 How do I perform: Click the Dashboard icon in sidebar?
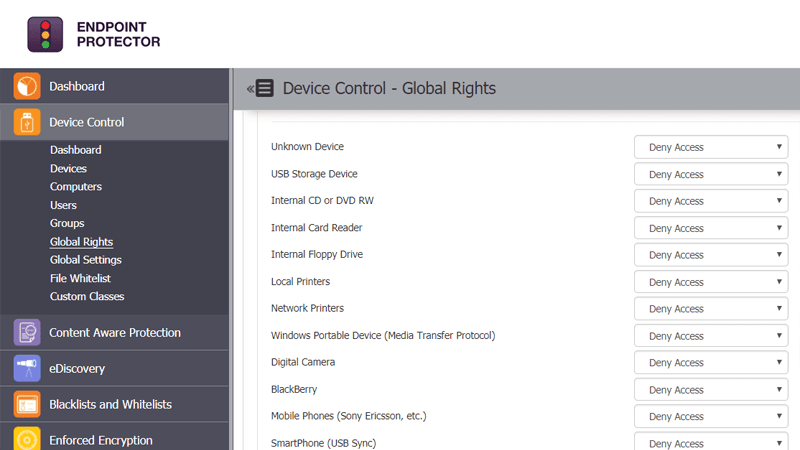tap(27, 87)
